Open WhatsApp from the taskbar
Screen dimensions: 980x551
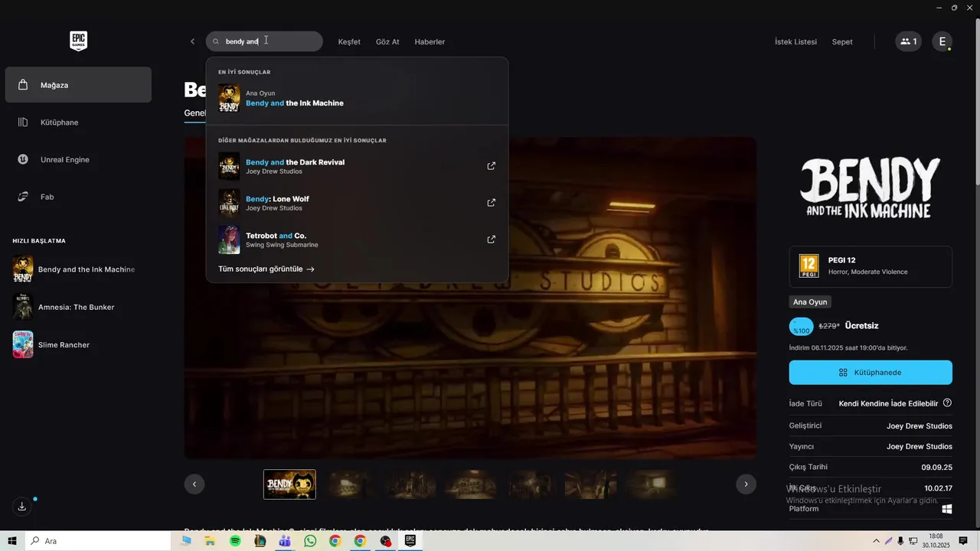(310, 541)
